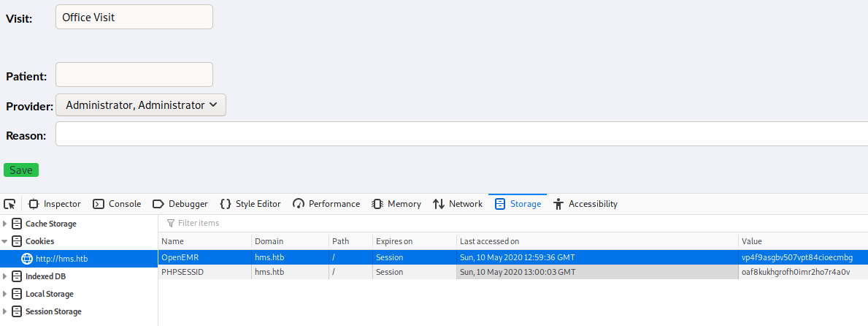This screenshot has width=868, height=326.
Task: Click the Reason text field
Action: (461, 134)
